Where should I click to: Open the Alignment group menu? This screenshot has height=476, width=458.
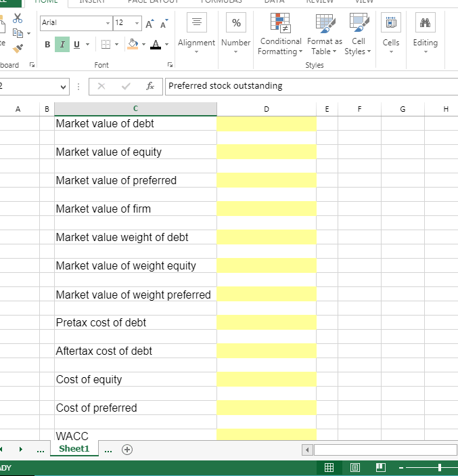197,33
